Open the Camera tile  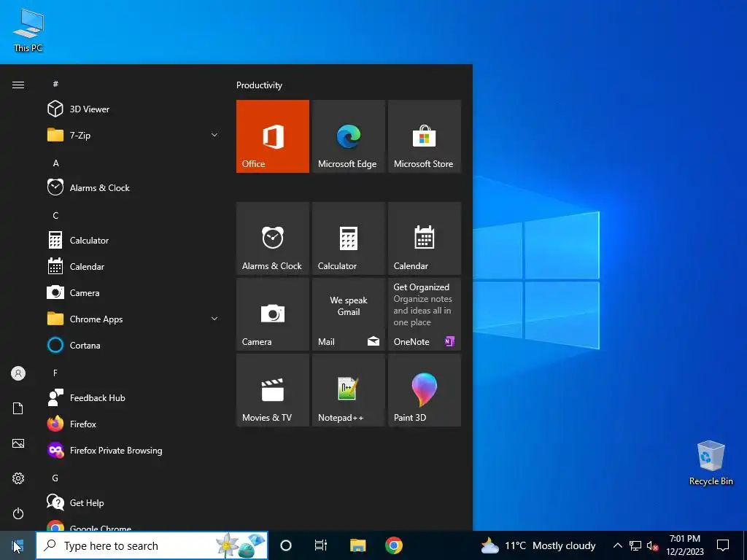tap(273, 314)
